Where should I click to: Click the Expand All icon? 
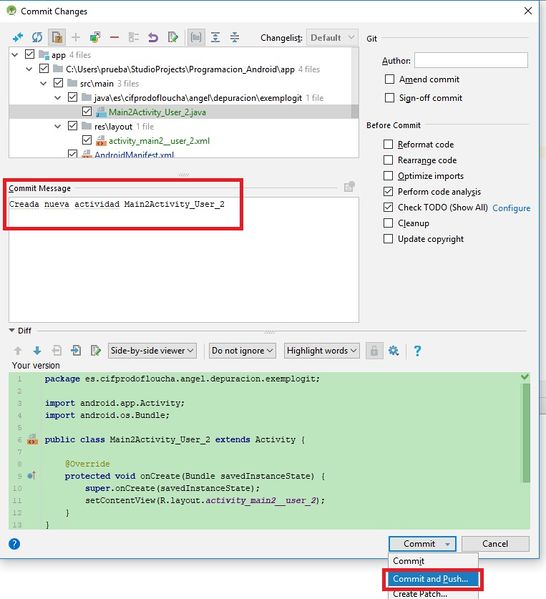215,37
